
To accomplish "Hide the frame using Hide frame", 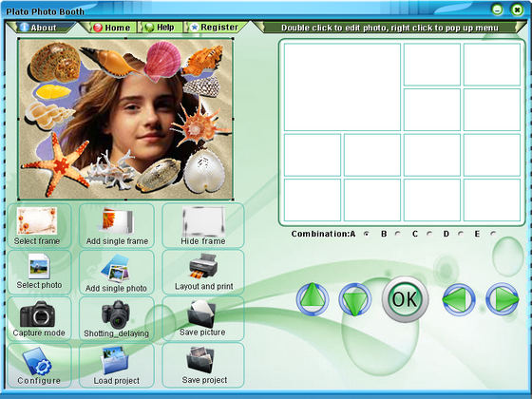I will coord(203,225).
